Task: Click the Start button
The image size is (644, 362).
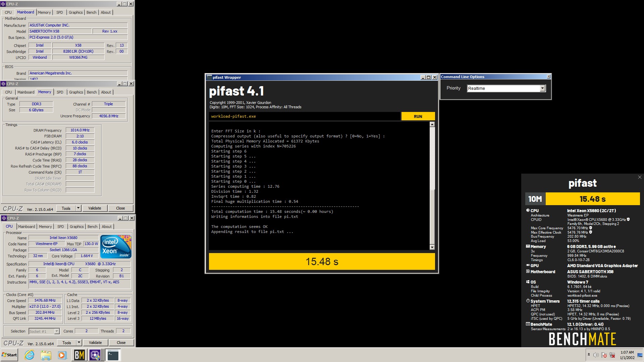Action: 9,355
